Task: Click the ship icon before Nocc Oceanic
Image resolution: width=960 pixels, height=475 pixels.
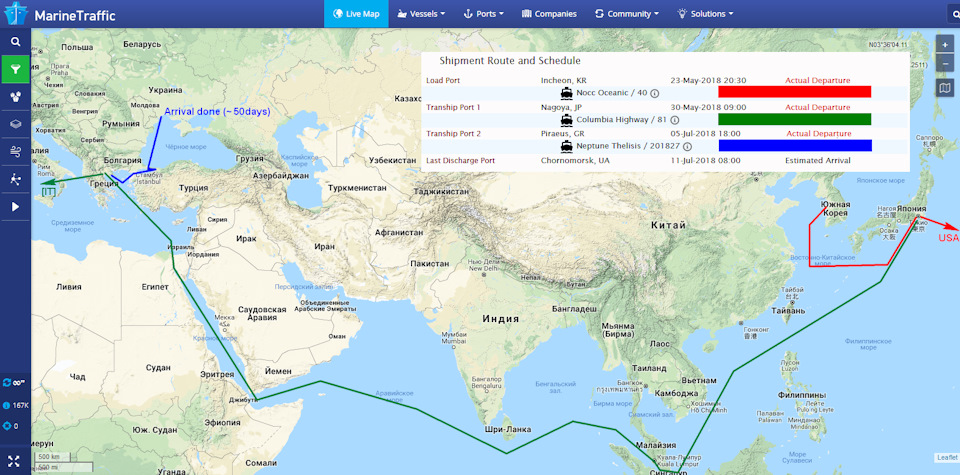Action: (x=566, y=93)
